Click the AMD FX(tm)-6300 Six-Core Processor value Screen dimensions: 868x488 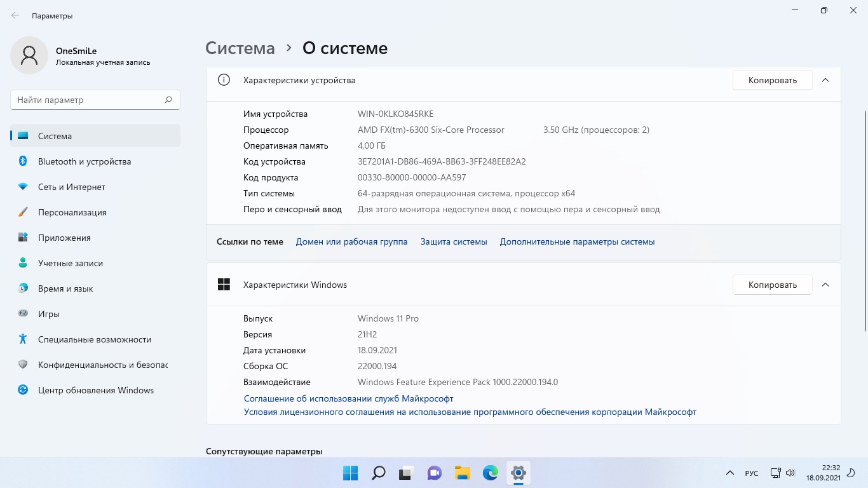coord(431,130)
